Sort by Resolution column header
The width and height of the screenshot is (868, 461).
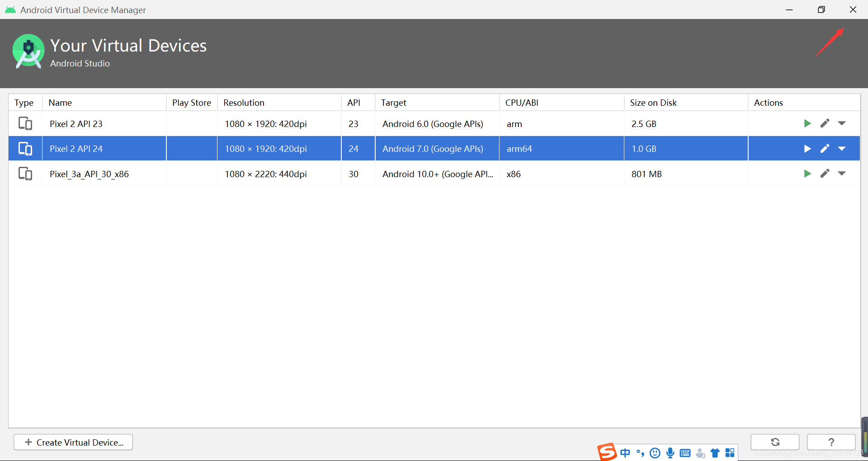point(279,103)
